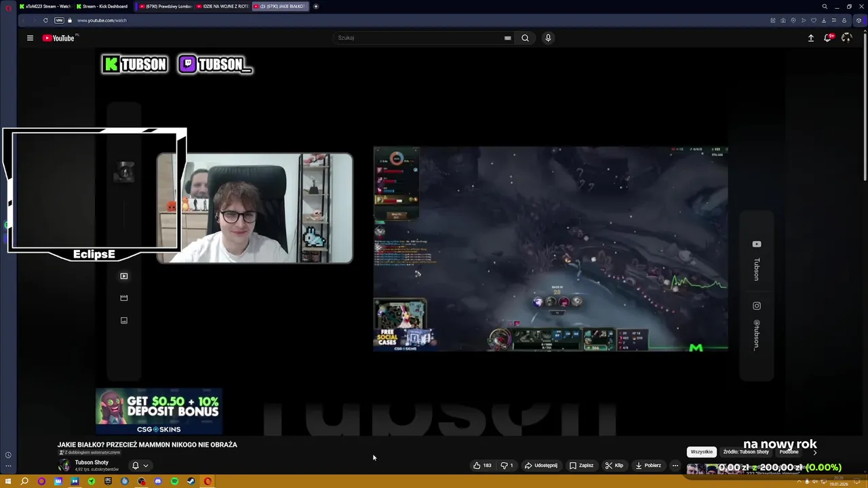868x488 pixels.
Task: Open Opera sidebar history clock icon
Action: 8,455
